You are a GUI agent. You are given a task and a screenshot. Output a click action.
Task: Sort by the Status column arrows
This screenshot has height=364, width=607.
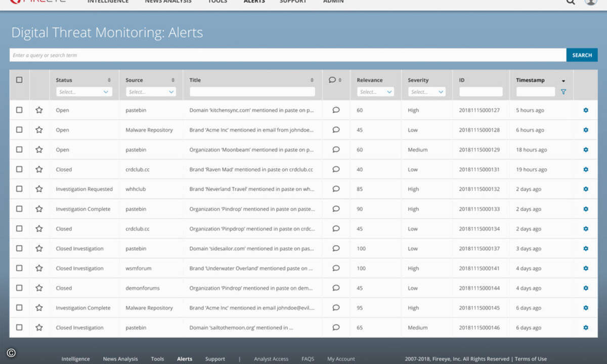(109, 80)
